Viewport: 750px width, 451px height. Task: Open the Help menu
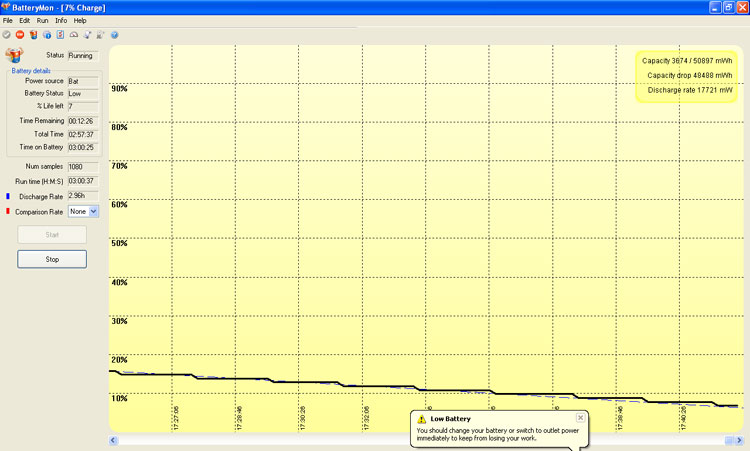pyautogui.click(x=80, y=21)
